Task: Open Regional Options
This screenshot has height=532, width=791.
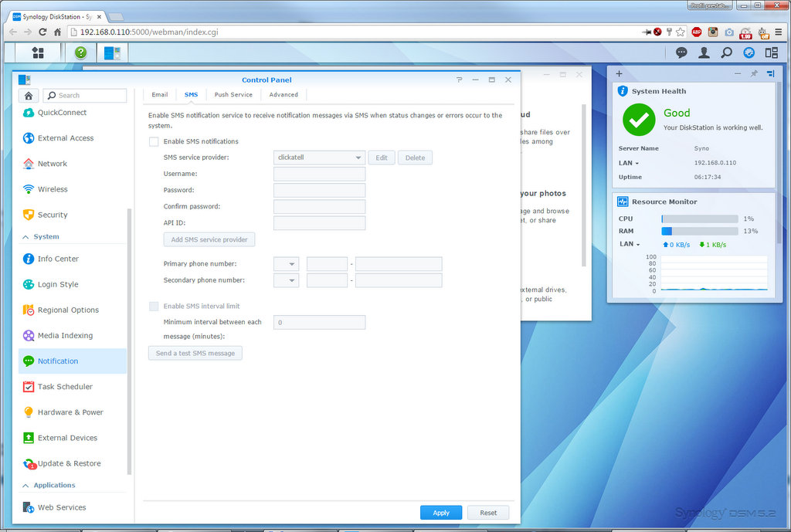Action: click(73, 310)
